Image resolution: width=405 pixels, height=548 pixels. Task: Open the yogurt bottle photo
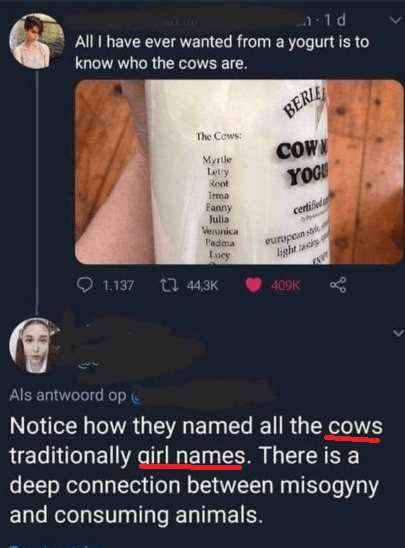(239, 172)
